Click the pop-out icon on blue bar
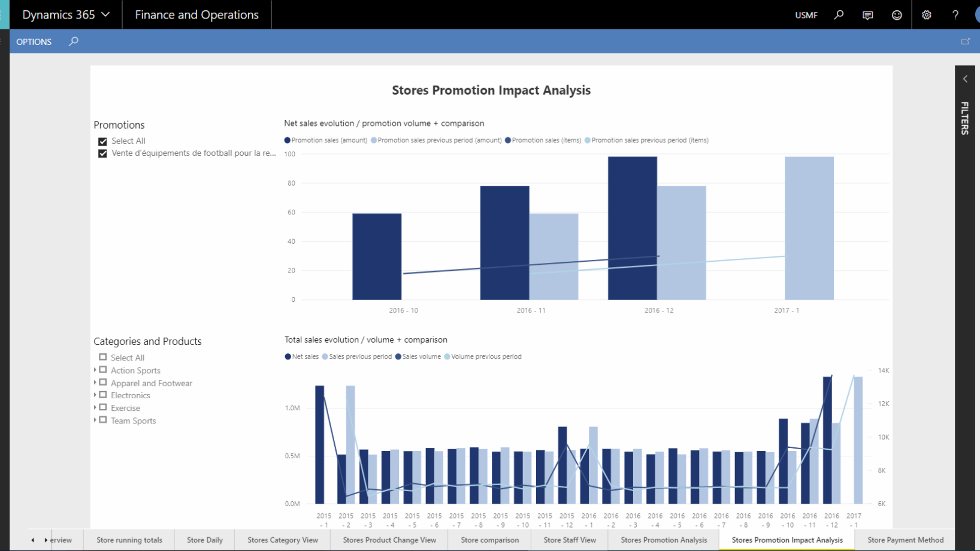Viewport: 980px width, 551px height. [x=965, y=41]
